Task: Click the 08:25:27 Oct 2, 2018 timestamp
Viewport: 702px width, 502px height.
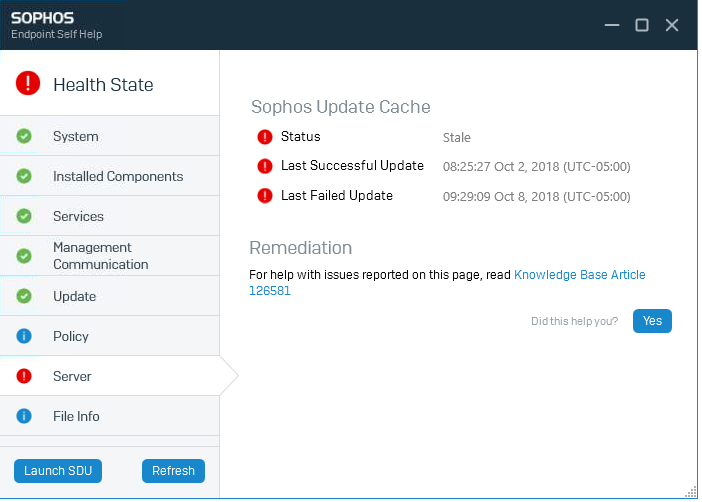Action: (536, 167)
